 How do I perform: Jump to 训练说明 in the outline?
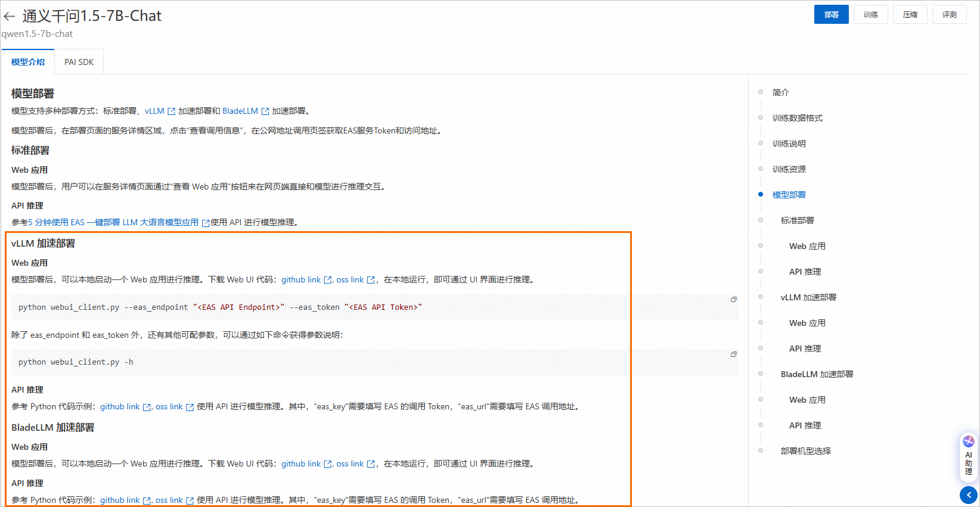click(789, 144)
